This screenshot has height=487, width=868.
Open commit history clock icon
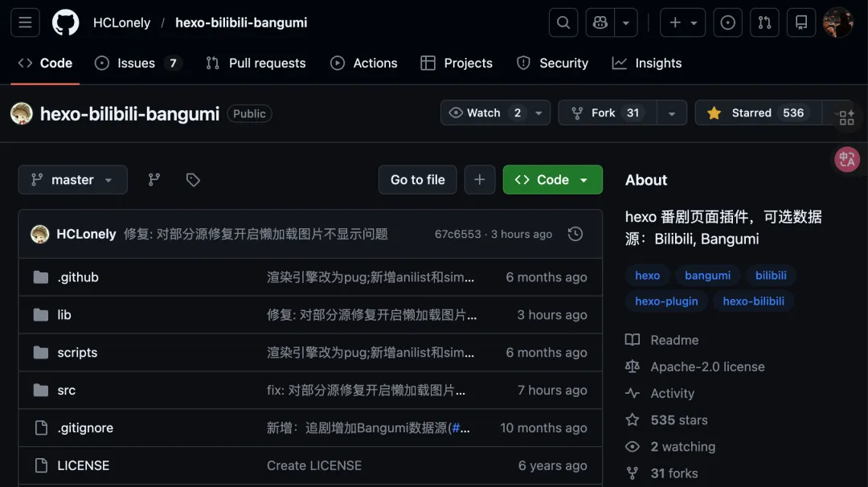[575, 234]
